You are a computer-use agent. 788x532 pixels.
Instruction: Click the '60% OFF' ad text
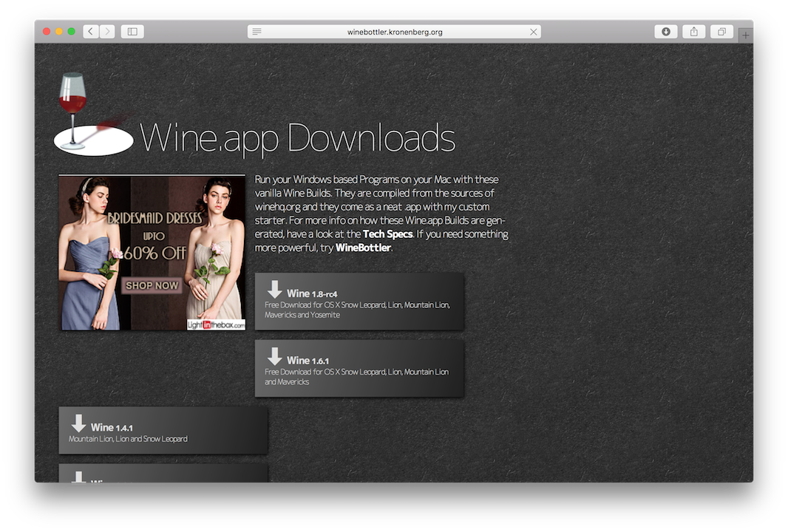154,253
